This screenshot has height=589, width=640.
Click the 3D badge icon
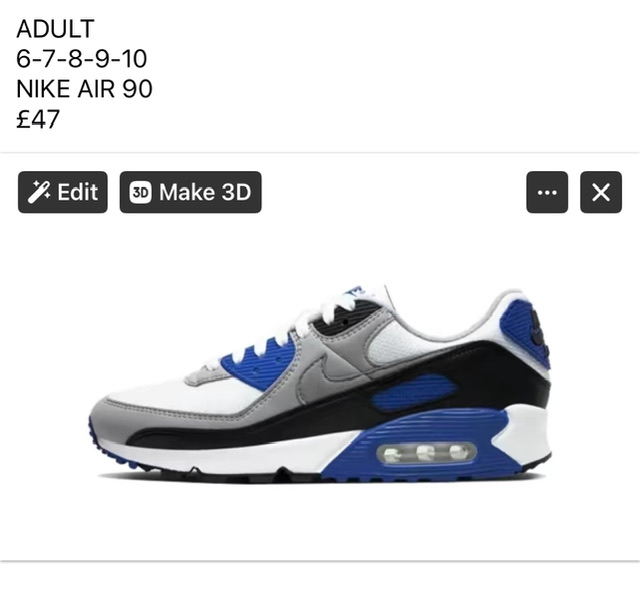tap(140, 192)
